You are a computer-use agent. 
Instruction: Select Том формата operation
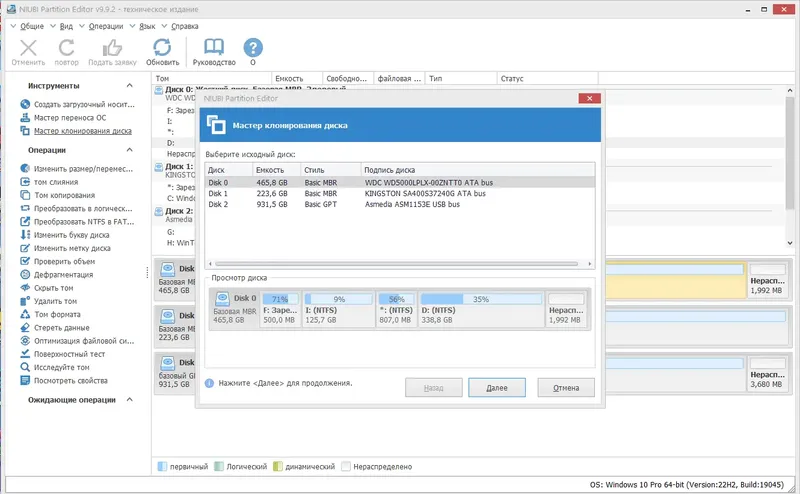pyautogui.click(x=51, y=314)
